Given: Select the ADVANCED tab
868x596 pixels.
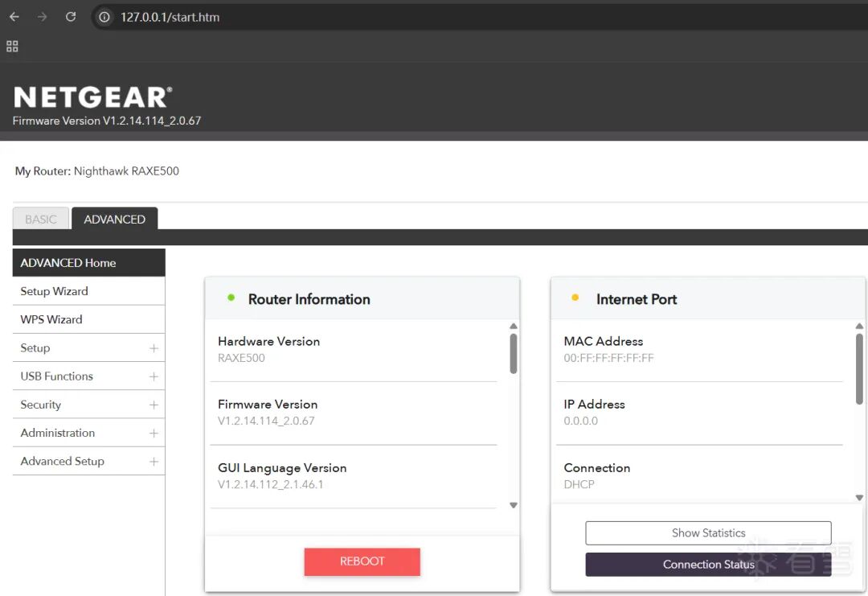Looking at the screenshot, I should (115, 219).
